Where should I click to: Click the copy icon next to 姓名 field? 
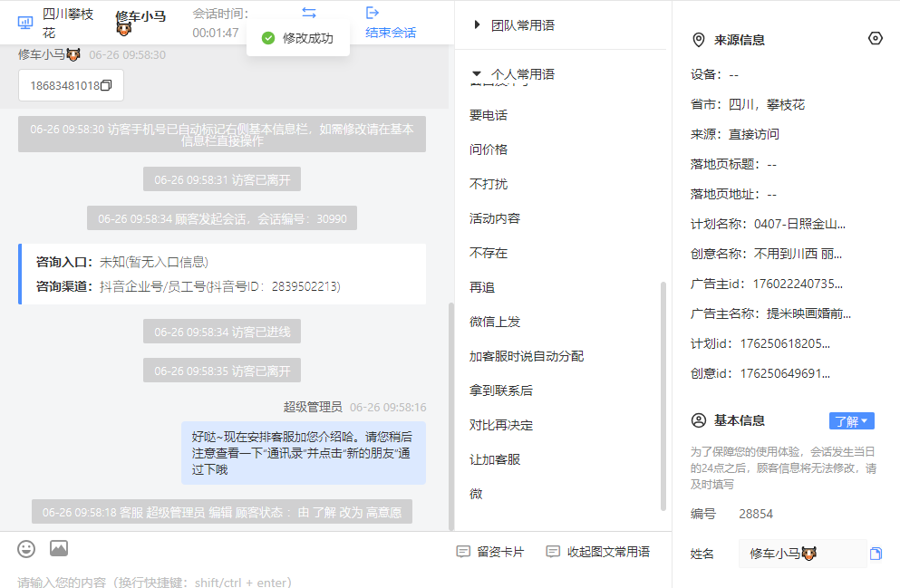tap(876, 554)
